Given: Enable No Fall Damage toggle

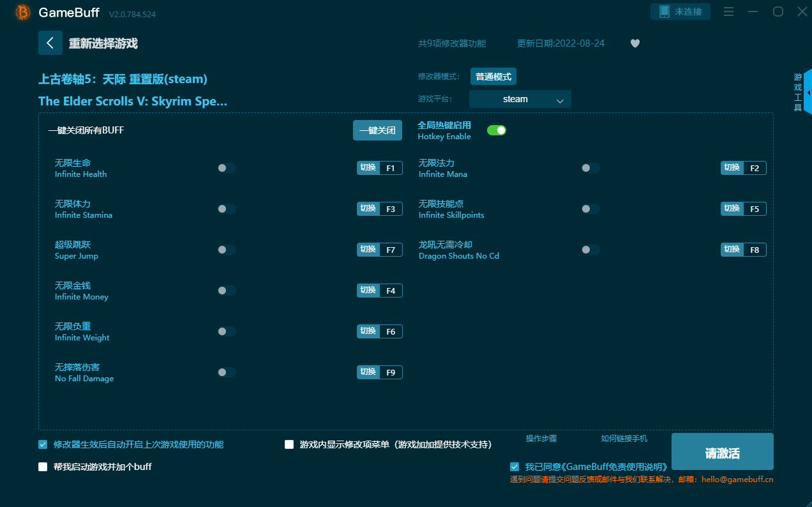Looking at the screenshot, I should pyautogui.click(x=226, y=372).
